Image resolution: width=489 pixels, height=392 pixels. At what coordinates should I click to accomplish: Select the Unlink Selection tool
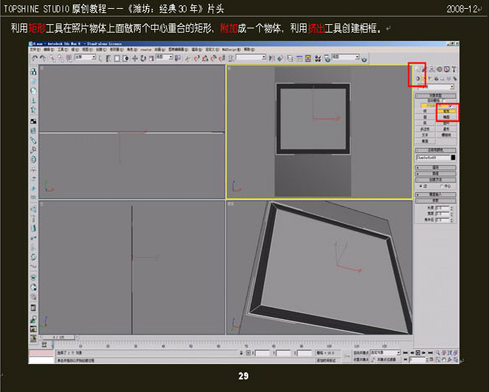point(60,58)
